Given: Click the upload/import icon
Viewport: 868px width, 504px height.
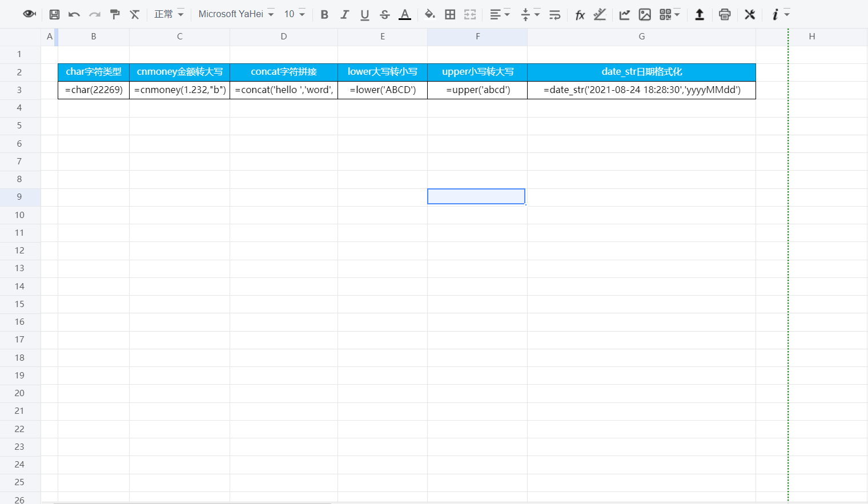Looking at the screenshot, I should tap(700, 14).
